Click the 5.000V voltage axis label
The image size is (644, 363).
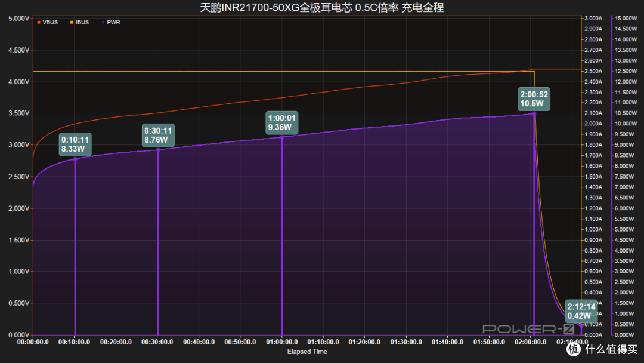(x=19, y=19)
